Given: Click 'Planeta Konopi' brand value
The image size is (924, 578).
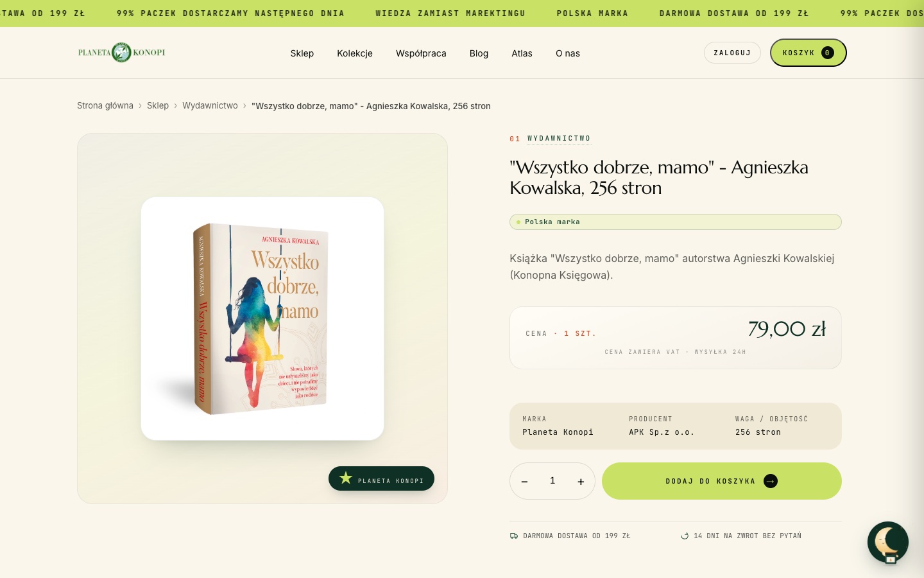Looking at the screenshot, I should point(558,432).
